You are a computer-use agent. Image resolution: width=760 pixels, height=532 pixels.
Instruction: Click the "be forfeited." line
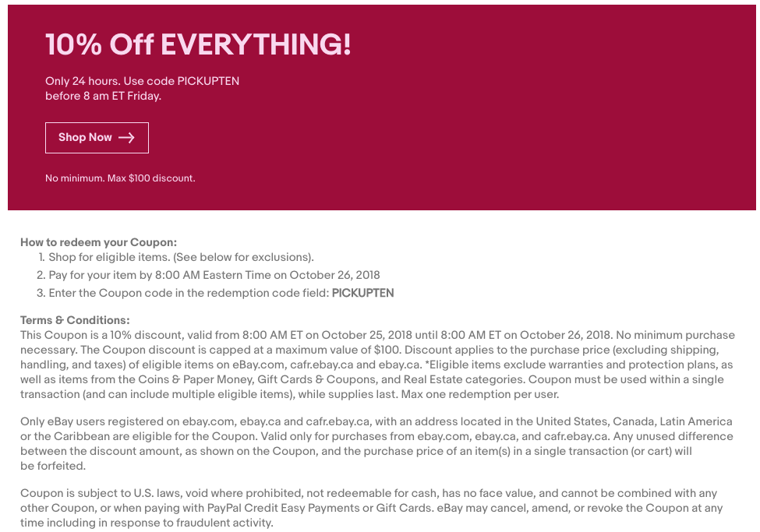pyautogui.click(x=53, y=466)
